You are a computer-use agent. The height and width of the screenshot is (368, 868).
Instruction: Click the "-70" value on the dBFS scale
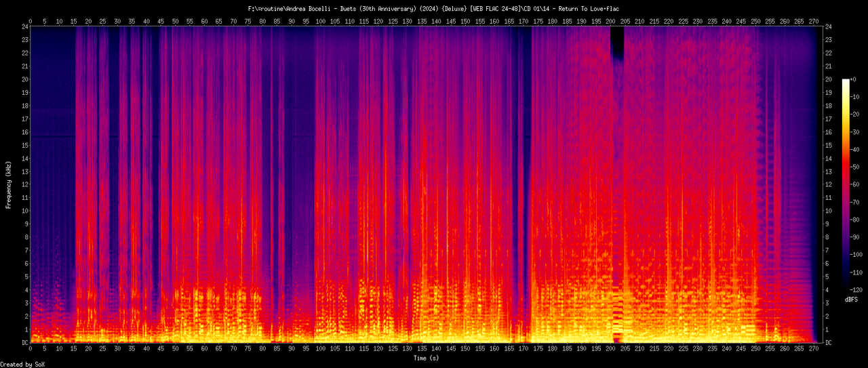point(855,202)
